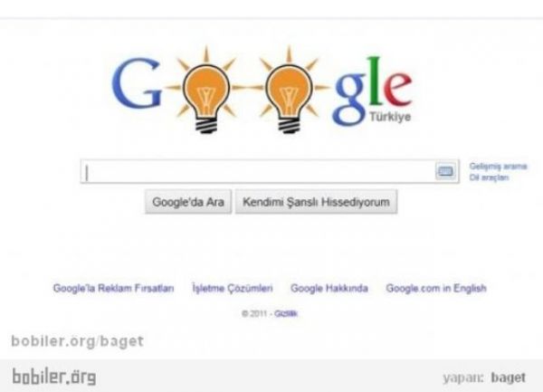Screen dimensions: 543x392
Task: Click the red letter e of the logo
Action: coord(397,88)
